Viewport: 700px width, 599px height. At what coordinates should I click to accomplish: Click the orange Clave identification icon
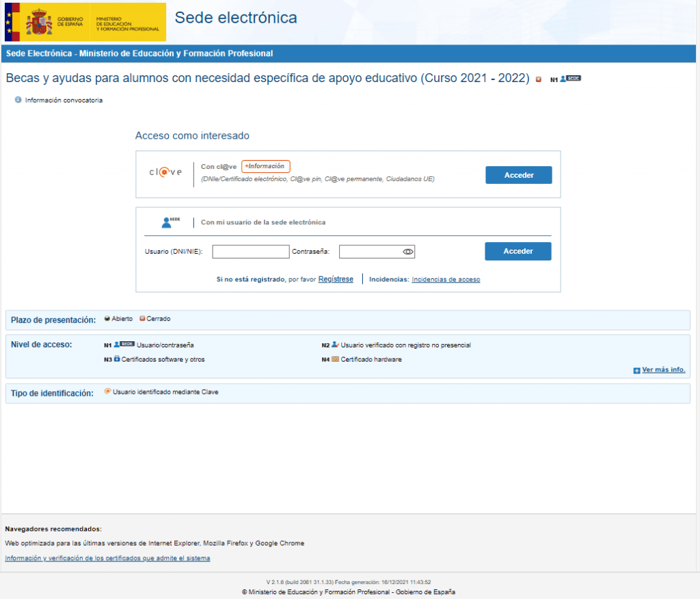tap(107, 392)
